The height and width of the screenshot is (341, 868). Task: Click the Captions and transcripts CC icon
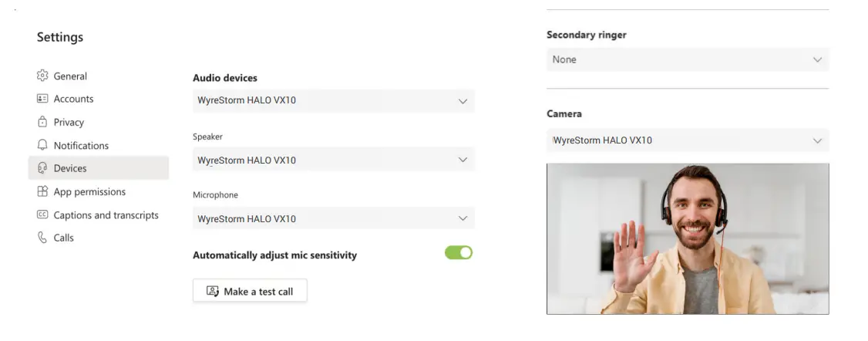pos(42,215)
